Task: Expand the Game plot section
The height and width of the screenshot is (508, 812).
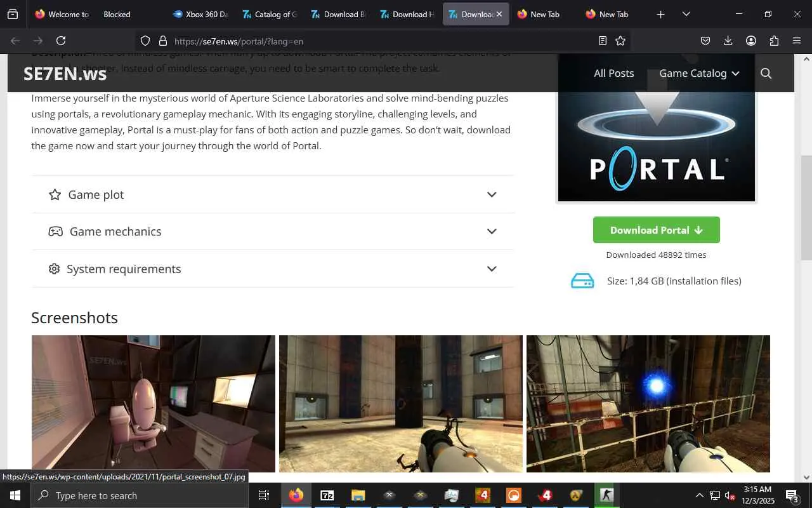Action: click(273, 194)
